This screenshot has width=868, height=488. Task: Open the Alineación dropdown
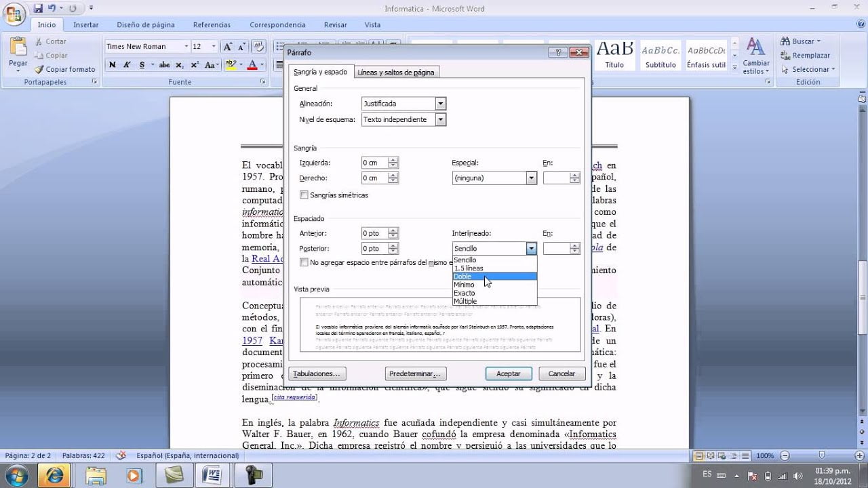[x=441, y=103]
